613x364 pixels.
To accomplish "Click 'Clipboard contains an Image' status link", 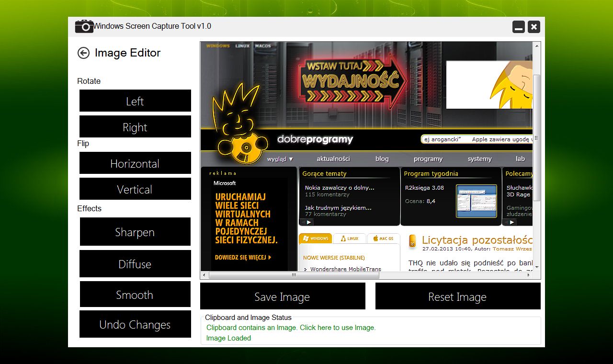I will tap(291, 328).
